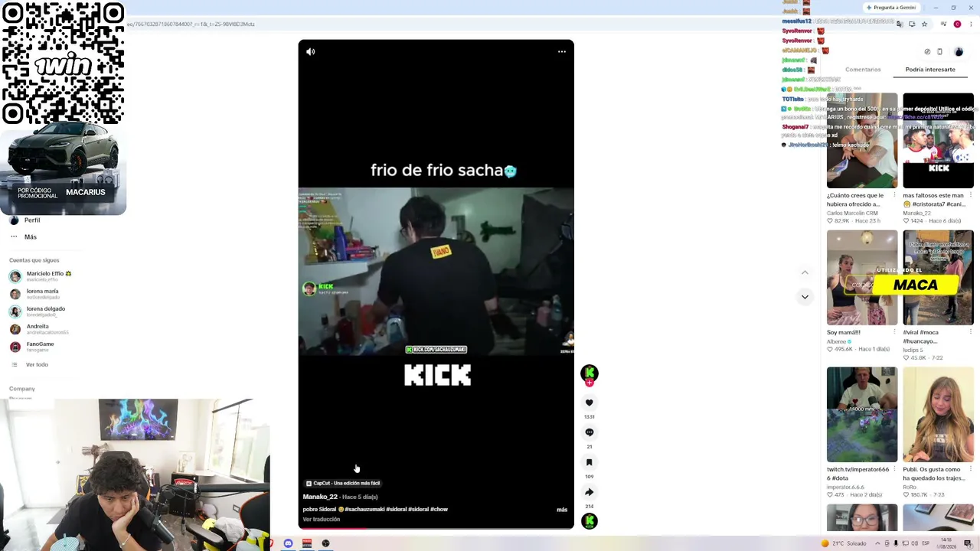Click the taskbar clock showing 14:18

pos(946,543)
